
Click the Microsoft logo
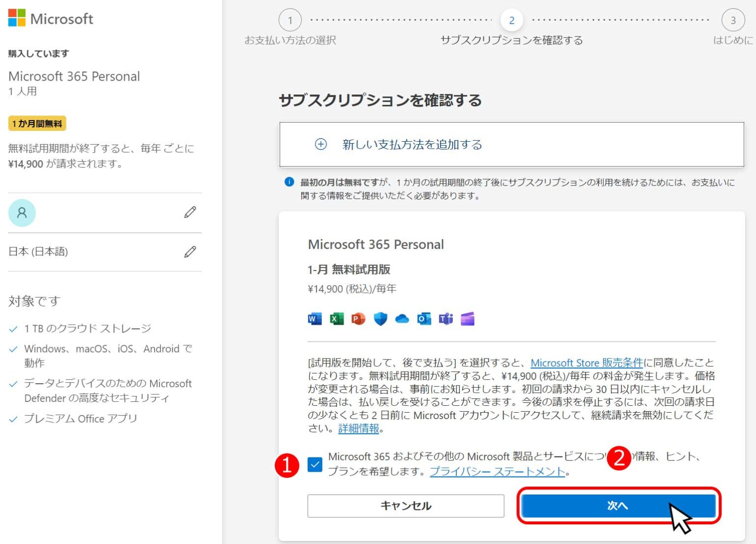click(x=51, y=19)
